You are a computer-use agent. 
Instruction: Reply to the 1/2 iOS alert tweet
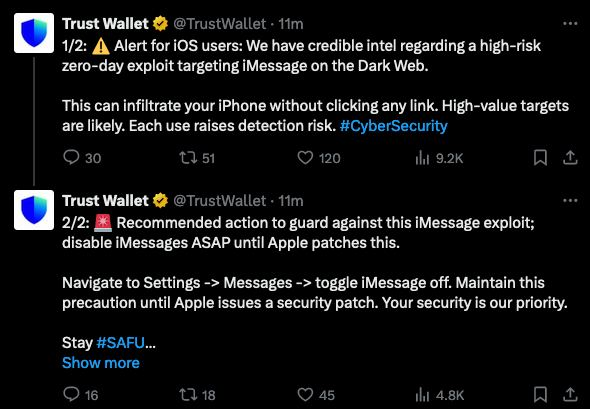[82, 158]
